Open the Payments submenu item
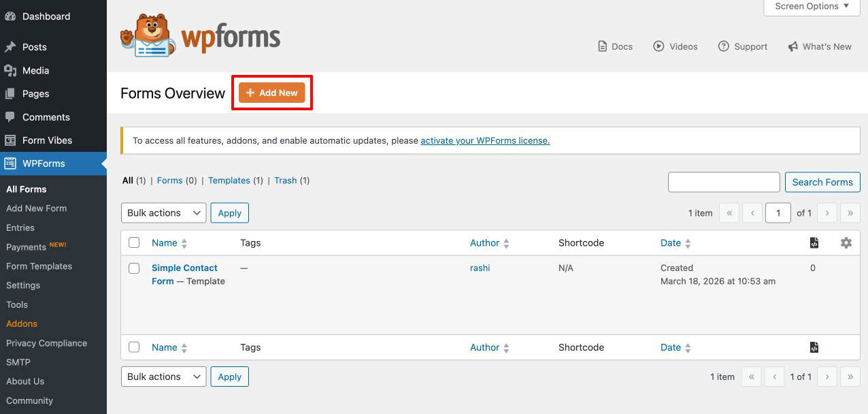The height and width of the screenshot is (414, 868). pyautogui.click(x=26, y=247)
